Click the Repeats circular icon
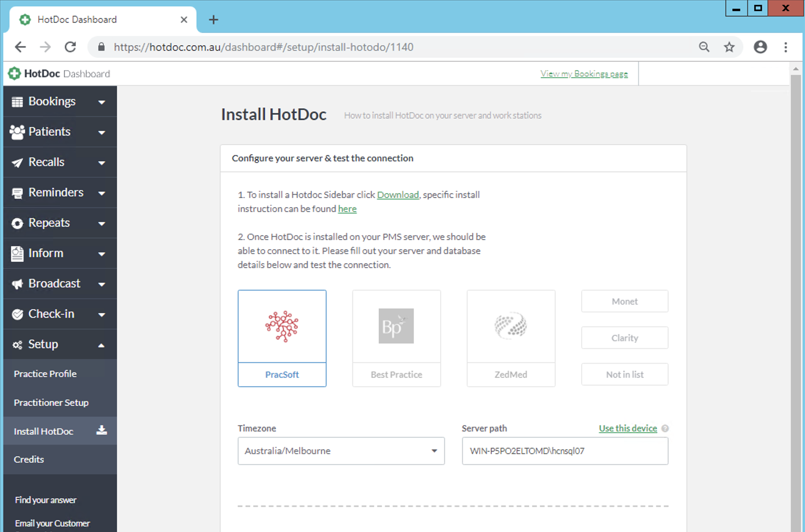This screenshot has width=805, height=532. [x=16, y=223]
